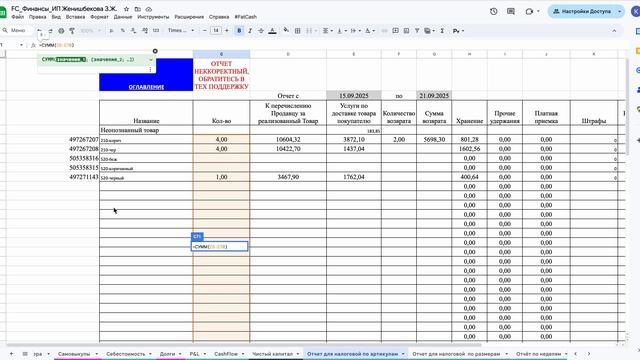Toggle strikethrough formatting
The width and height of the screenshot is (640, 360).
pos(261,31)
